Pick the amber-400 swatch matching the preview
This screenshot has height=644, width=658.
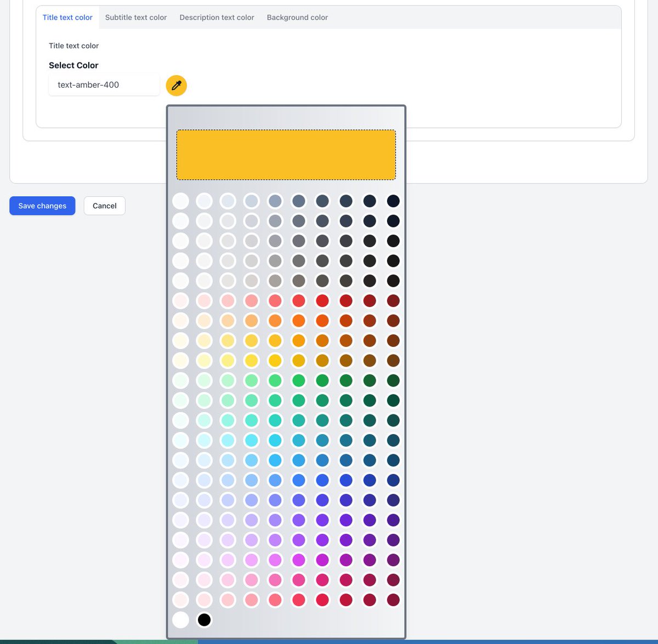(x=275, y=341)
